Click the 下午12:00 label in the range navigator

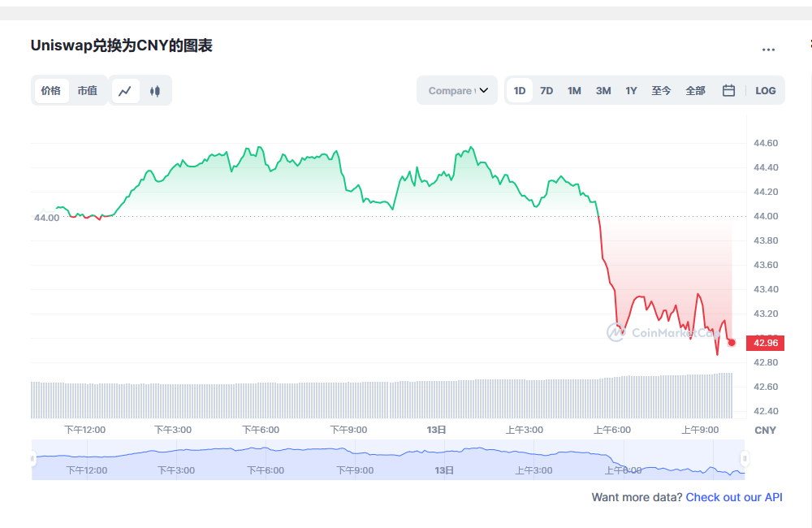coord(87,470)
